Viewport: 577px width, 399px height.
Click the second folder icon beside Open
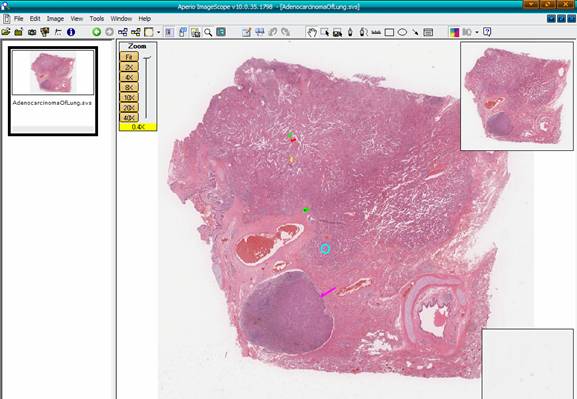point(18,32)
